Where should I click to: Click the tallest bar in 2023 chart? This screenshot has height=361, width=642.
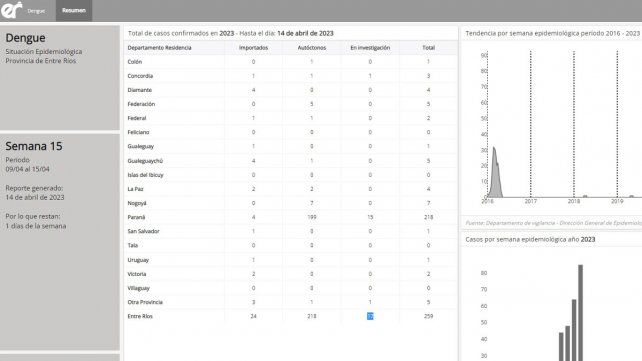pyautogui.click(x=580, y=313)
